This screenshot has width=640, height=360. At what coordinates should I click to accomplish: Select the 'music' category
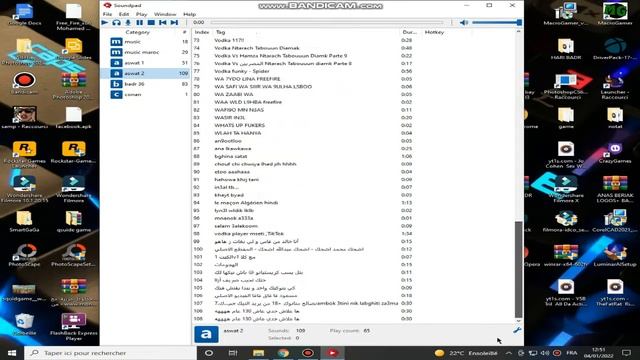tap(145, 42)
